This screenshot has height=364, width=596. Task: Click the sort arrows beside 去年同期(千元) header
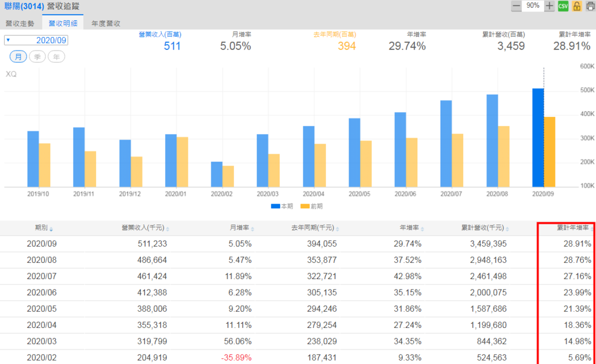pos(338,229)
